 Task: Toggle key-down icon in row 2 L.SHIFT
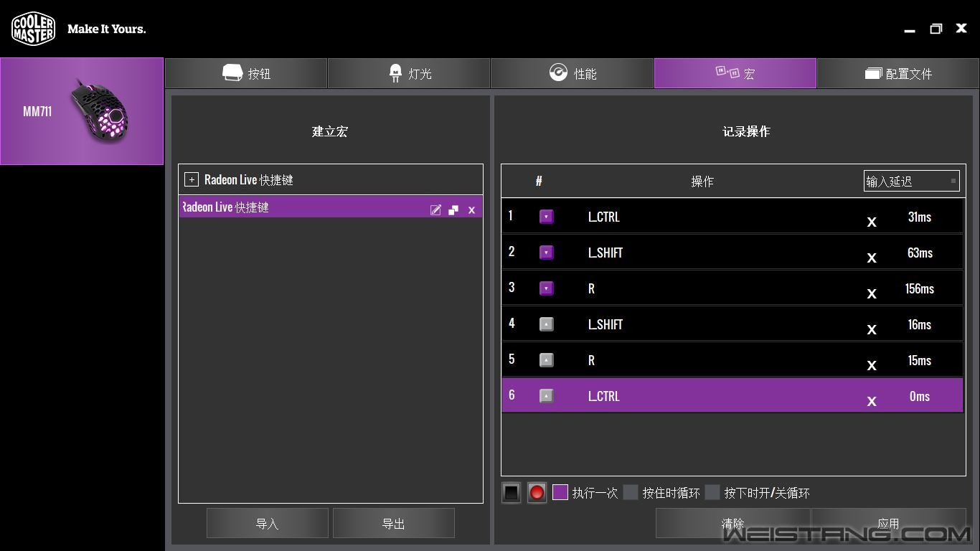tap(547, 253)
